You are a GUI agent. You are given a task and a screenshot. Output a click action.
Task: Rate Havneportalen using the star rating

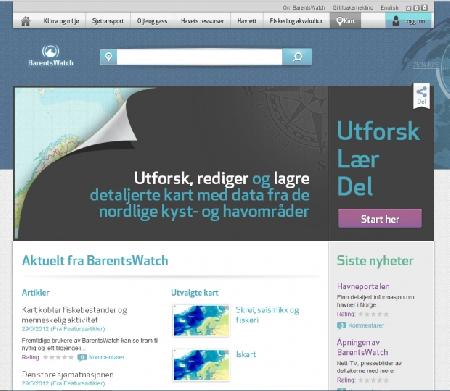(373, 314)
